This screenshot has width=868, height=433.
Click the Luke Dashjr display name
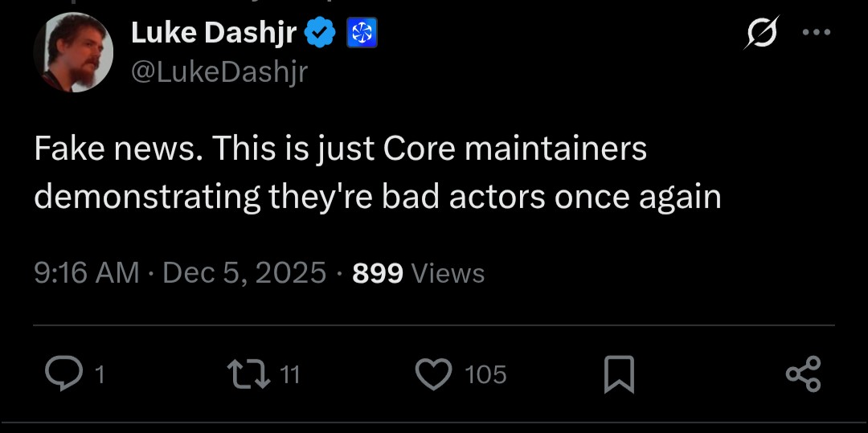[214, 32]
